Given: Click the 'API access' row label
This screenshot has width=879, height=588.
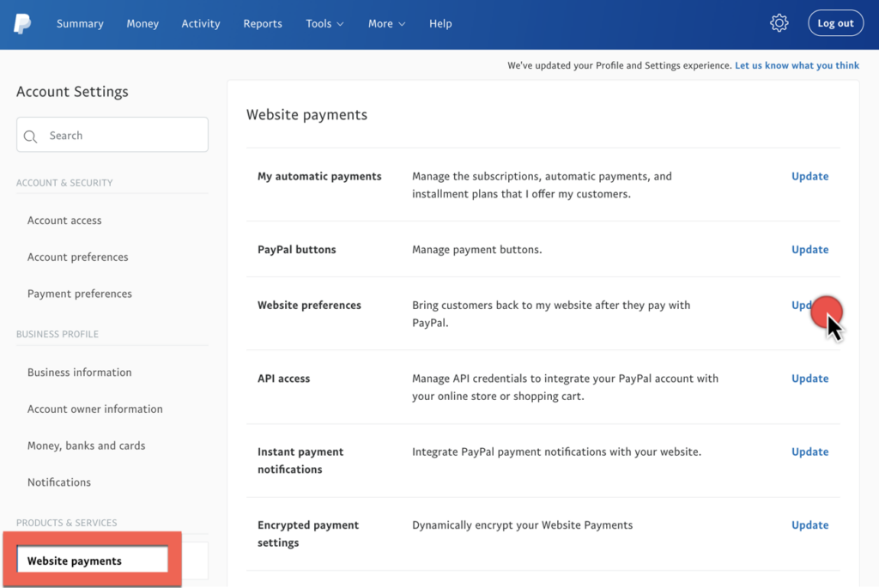Looking at the screenshot, I should pyautogui.click(x=283, y=379).
